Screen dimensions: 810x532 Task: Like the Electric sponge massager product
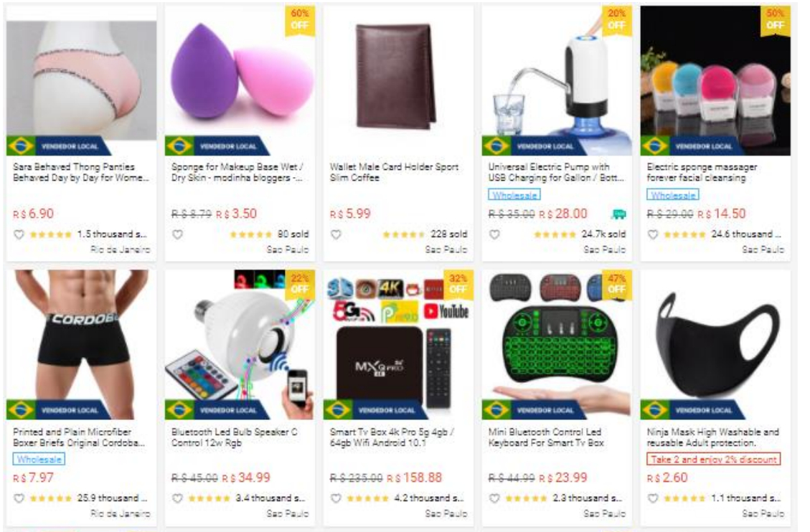(x=653, y=234)
